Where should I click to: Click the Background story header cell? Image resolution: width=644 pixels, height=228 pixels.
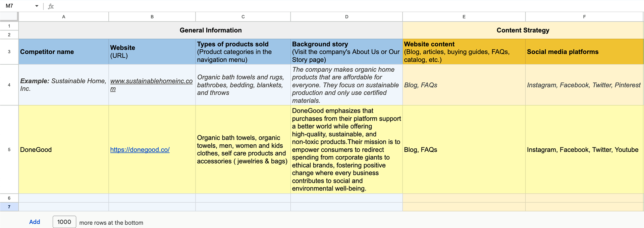point(346,52)
